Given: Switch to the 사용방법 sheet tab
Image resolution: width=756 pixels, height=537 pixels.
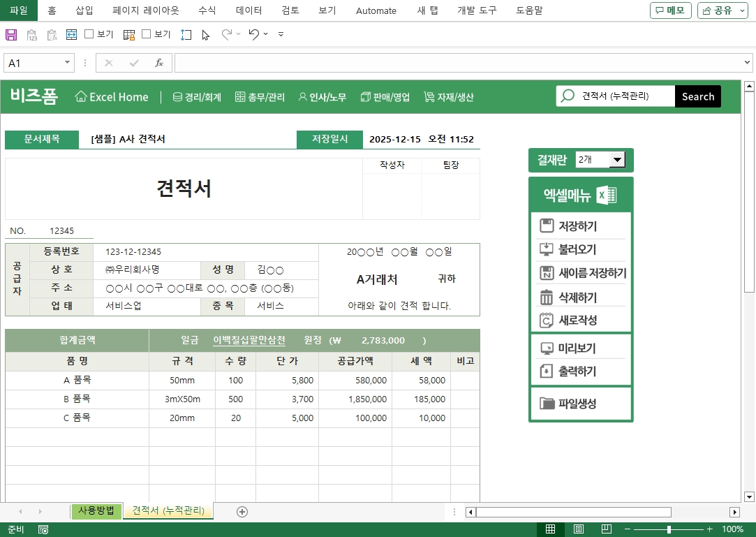Looking at the screenshot, I should [x=96, y=510].
